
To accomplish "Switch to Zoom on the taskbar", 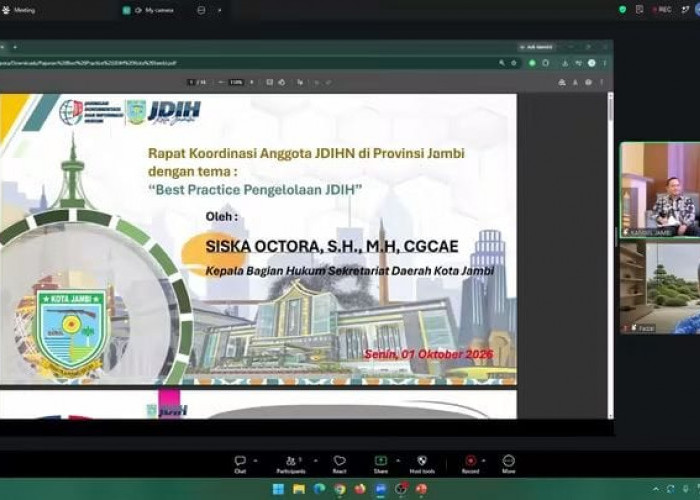I will 380,489.
